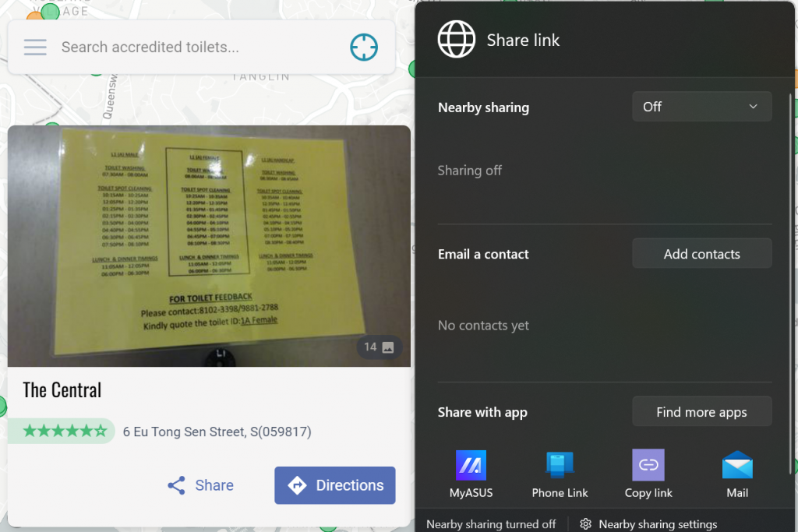
Task: Expand the Nearby sharing Off dropdown
Action: [x=701, y=107]
